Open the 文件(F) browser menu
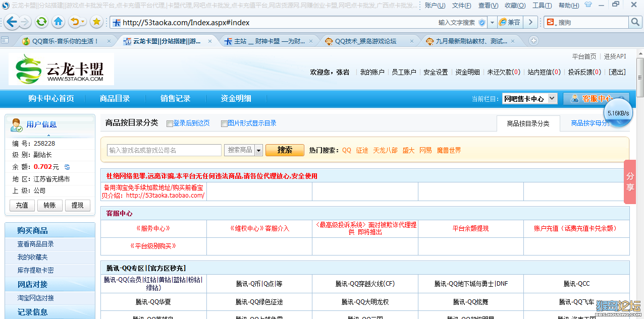This screenshot has height=319, width=644. click(462, 6)
